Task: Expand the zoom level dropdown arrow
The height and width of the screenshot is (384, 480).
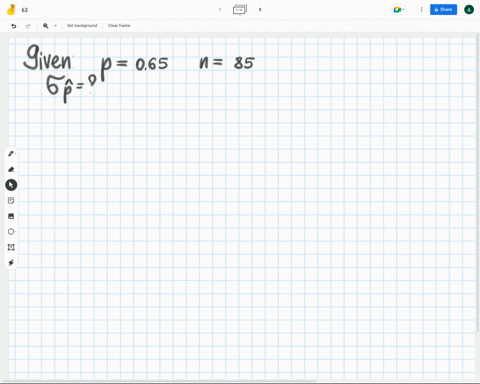Action: pos(56,26)
